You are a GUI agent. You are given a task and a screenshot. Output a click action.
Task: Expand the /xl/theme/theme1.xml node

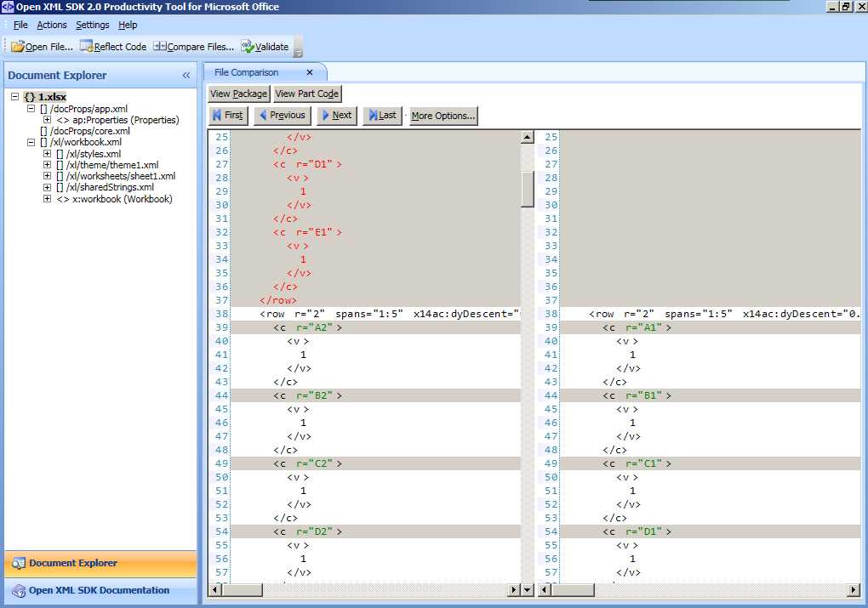click(x=47, y=165)
